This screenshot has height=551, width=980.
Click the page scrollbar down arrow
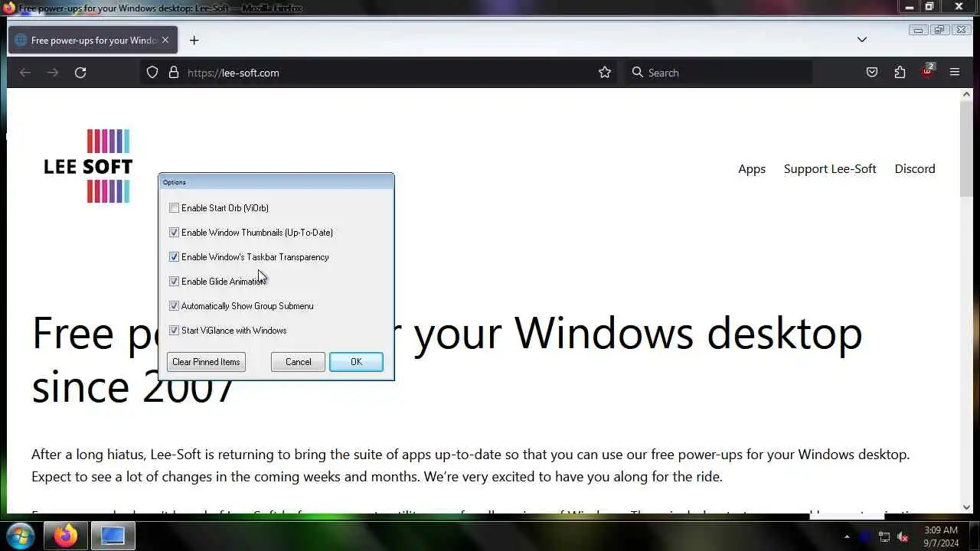966,507
